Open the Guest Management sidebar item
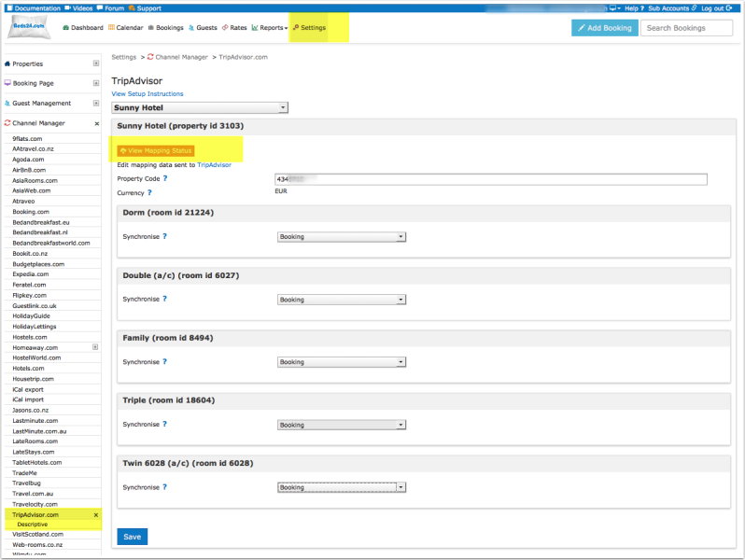 [41, 103]
